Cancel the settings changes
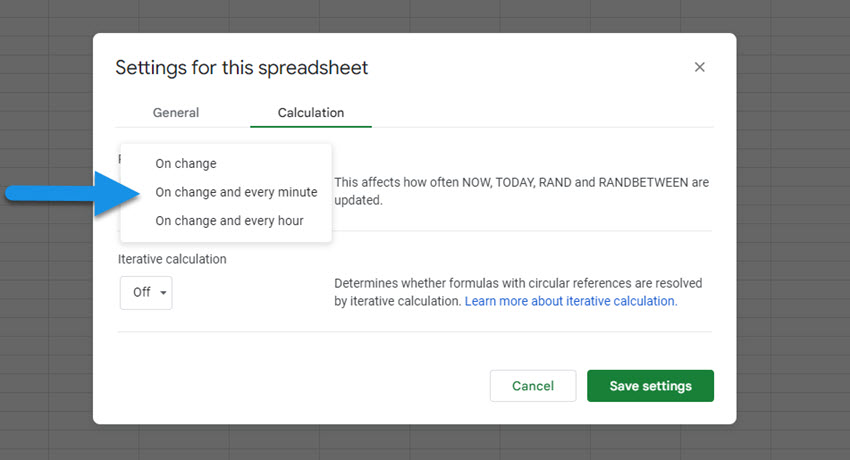This screenshot has height=460, width=850. point(533,386)
